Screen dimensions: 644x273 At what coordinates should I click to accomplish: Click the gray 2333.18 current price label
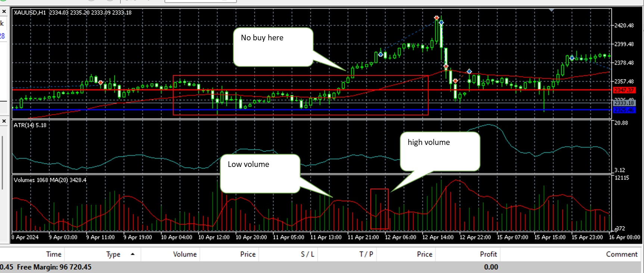(624, 103)
